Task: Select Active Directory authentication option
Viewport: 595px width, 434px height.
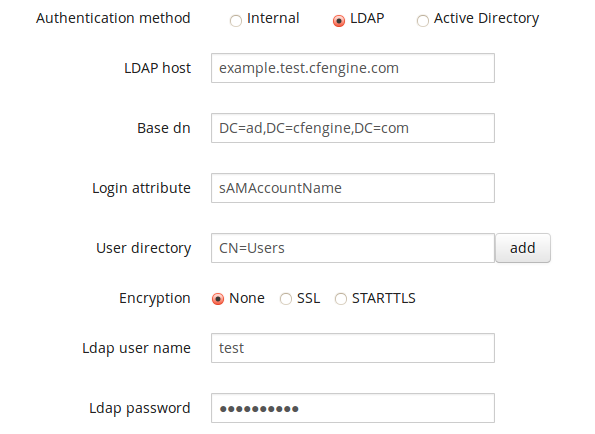Action: coord(423,20)
